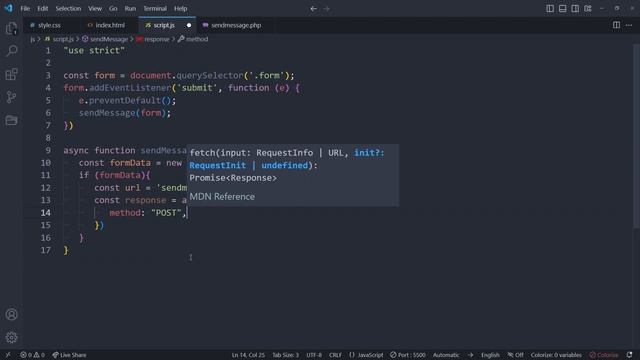This screenshot has width=640, height=360.
Task: Click Port : 5500 Live Server
Action: (407, 355)
